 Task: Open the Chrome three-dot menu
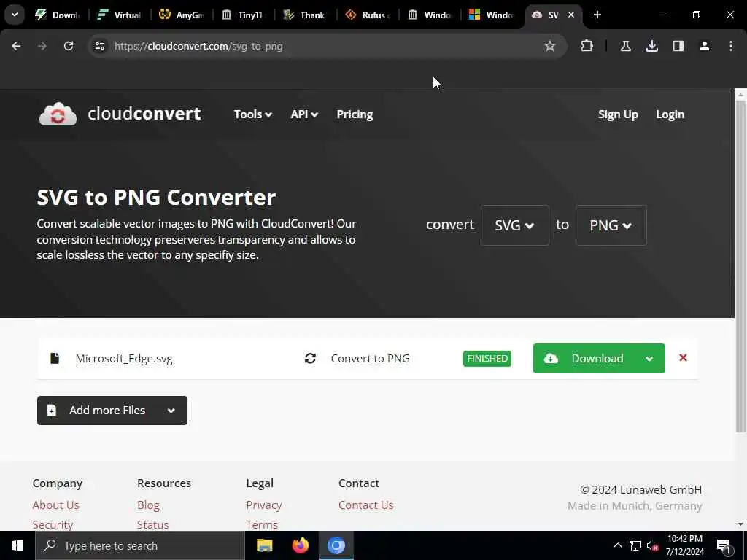tap(731, 46)
